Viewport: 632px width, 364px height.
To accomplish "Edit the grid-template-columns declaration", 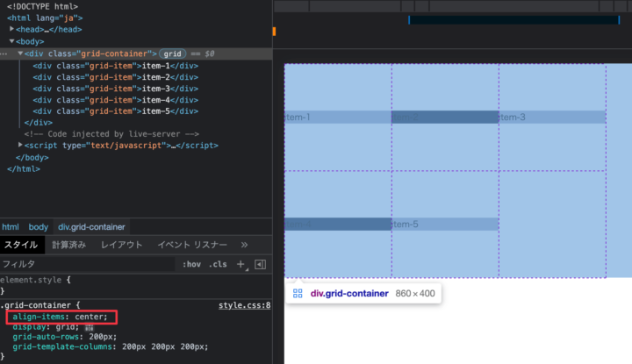I will (111, 346).
